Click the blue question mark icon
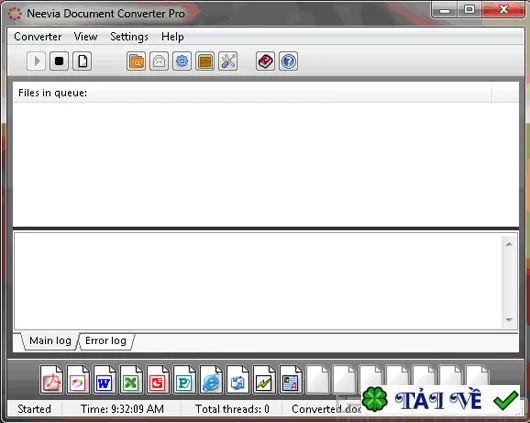The height and width of the screenshot is (423, 530). [289, 61]
